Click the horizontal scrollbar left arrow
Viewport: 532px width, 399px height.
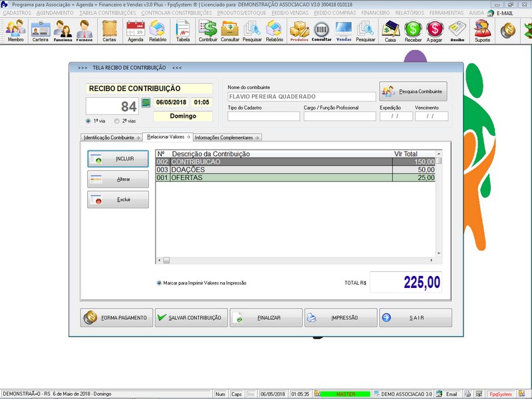tap(159, 260)
